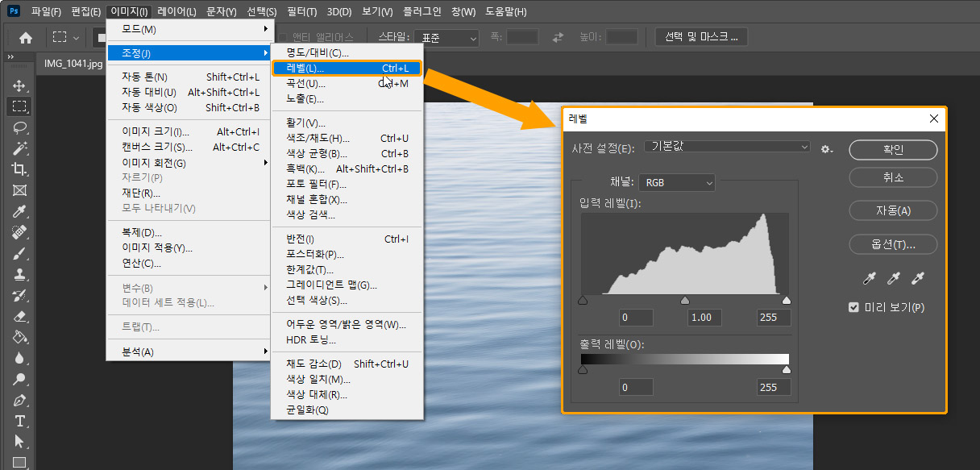The height and width of the screenshot is (470, 980).
Task: Open the 레이어(L) menu
Action: tap(176, 11)
